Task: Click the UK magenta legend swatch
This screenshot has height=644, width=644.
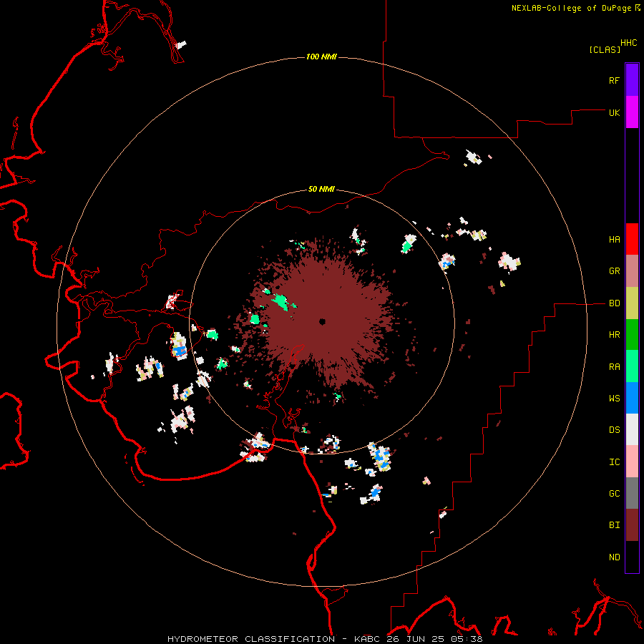Action: [632, 112]
